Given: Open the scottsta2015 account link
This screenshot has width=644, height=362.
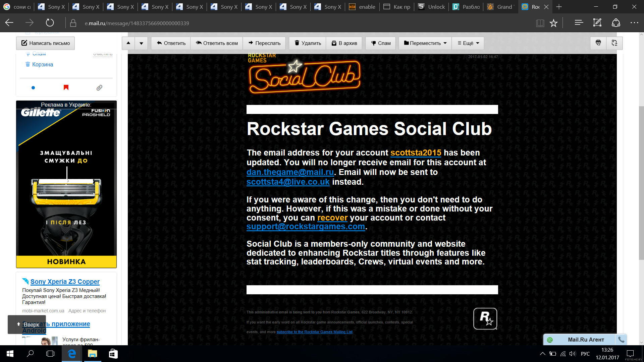Looking at the screenshot, I should (x=416, y=153).
